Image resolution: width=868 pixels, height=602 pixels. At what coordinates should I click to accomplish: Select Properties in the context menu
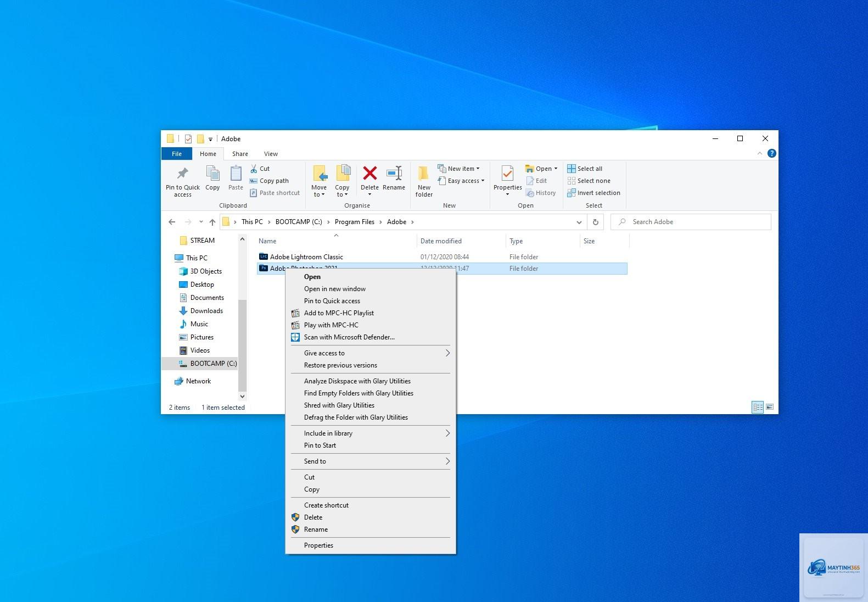[371, 545]
